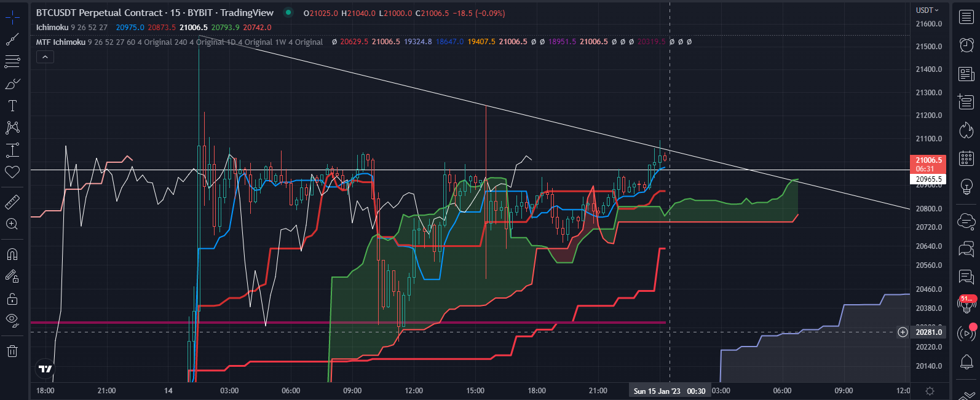Image resolution: width=980 pixels, height=400 pixels.
Task: Click the 20965.5 white price label
Action: point(928,179)
